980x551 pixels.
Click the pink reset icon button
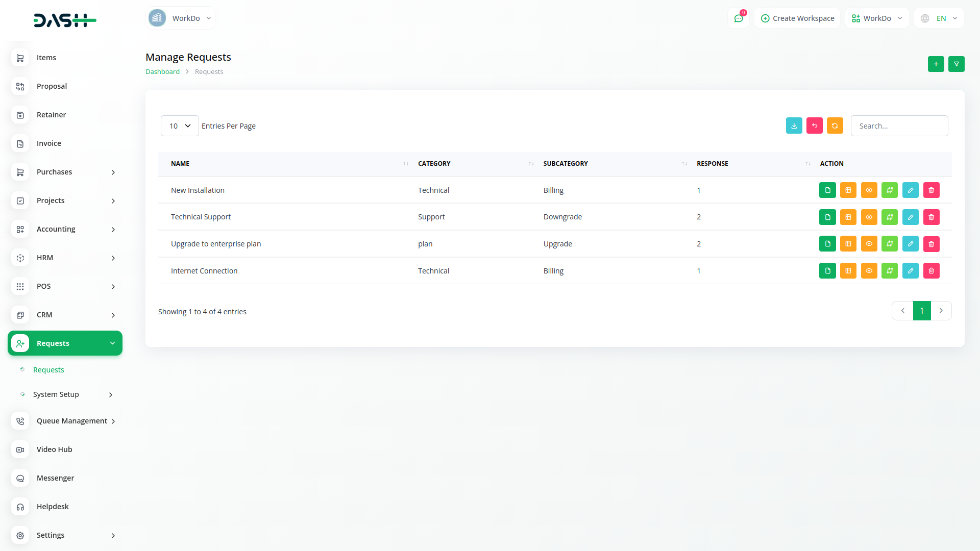(x=814, y=126)
